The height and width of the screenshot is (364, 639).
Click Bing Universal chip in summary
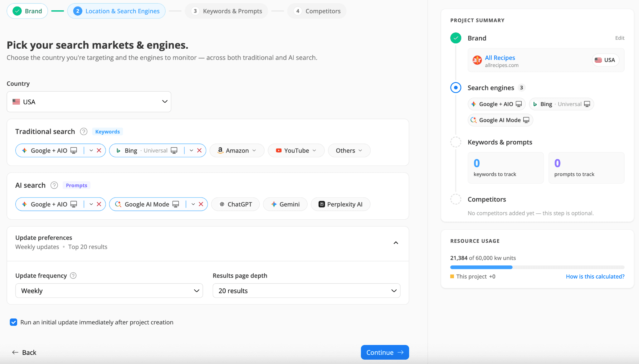pos(561,104)
